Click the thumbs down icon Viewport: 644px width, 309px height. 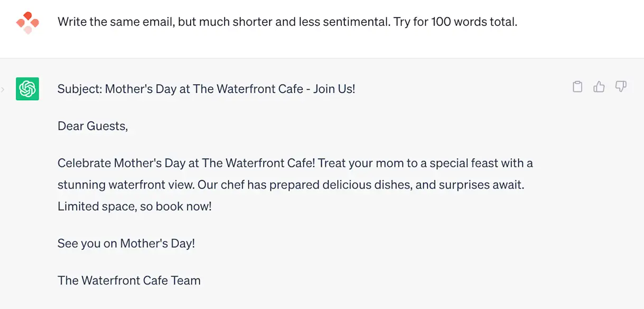click(x=621, y=87)
